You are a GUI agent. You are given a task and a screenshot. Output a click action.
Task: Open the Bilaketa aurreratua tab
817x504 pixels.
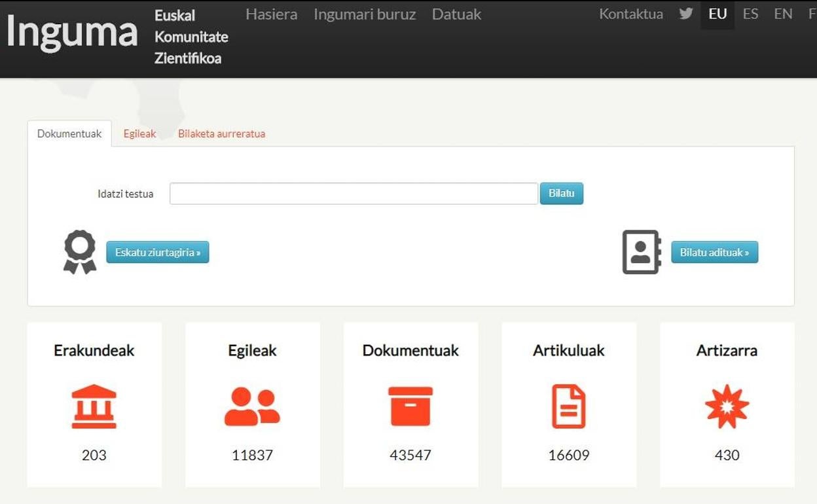pyautogui.click(x=221, y=134)
